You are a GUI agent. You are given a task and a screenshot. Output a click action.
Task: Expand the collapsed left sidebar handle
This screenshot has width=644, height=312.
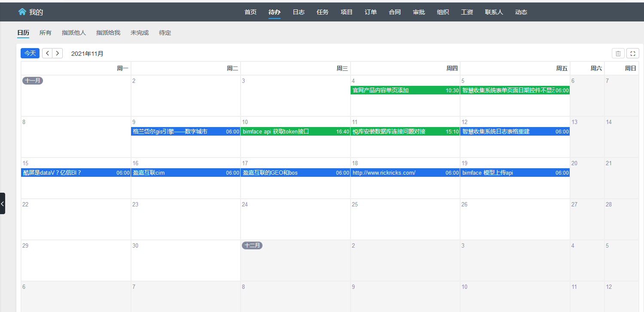(3, 203)
